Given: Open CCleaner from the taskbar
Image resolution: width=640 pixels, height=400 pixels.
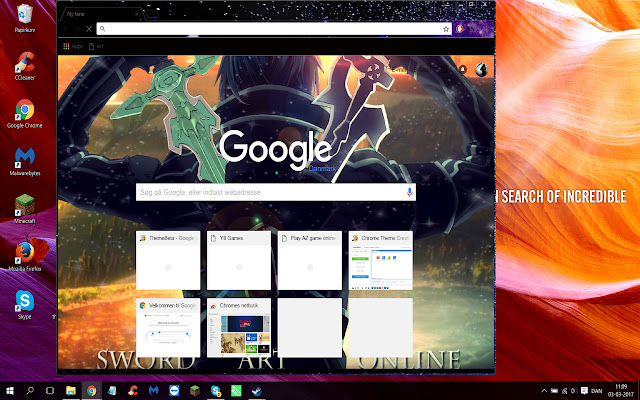Looking at the screenshot, I should tap(133, 391).
